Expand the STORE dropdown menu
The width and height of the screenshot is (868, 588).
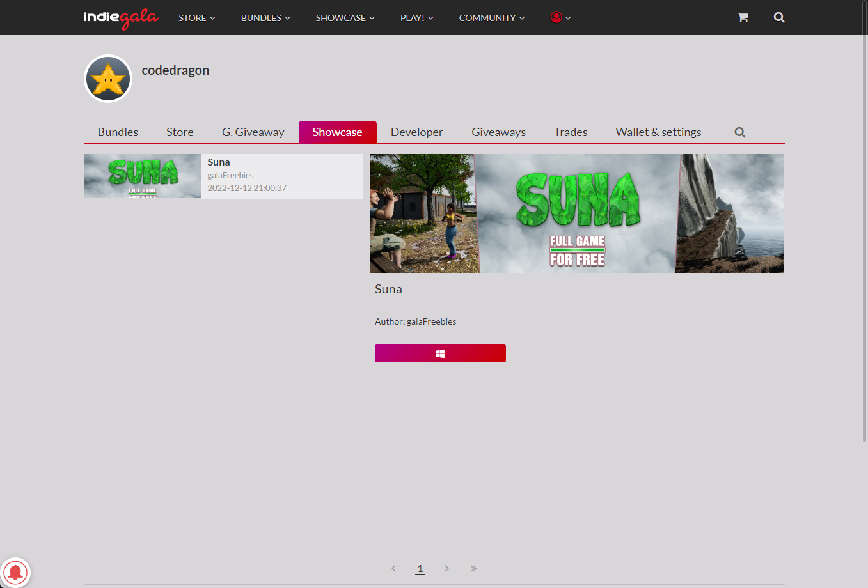[197, 18]
